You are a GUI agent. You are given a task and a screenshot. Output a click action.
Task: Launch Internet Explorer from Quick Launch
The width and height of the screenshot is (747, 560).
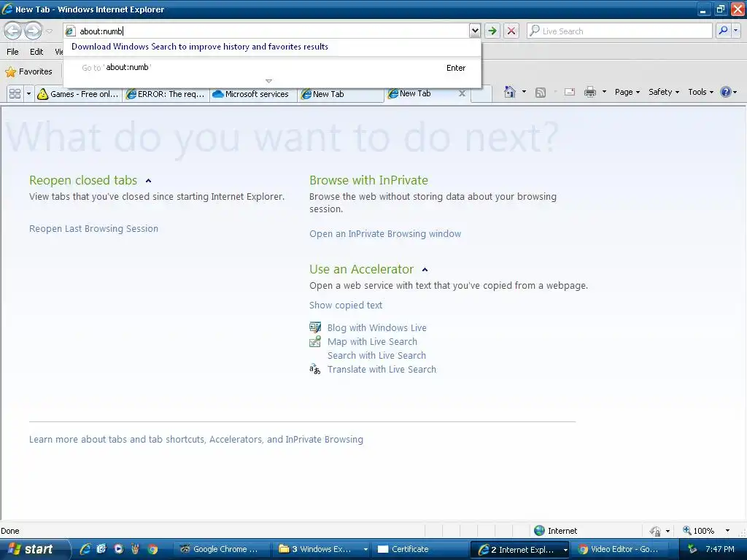tap(85, 549)
